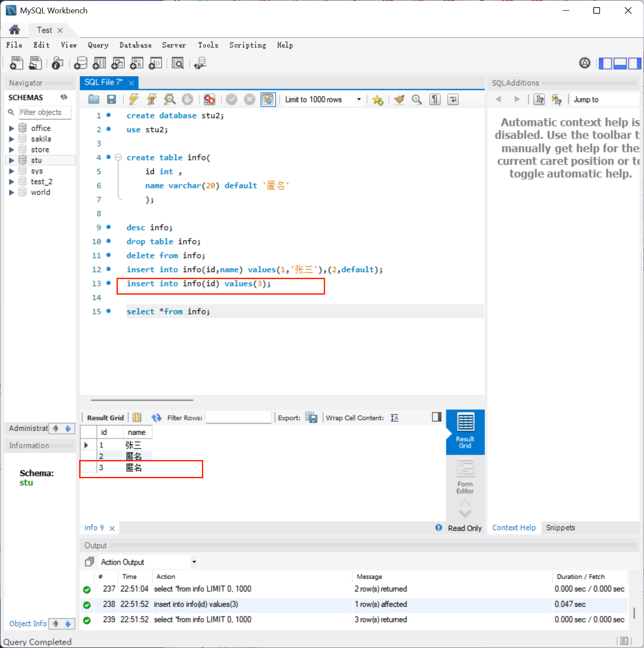The width and height of the screenshot is (644, 648).
Task: Refresh result grid data icon
Action: pos(157,418)
